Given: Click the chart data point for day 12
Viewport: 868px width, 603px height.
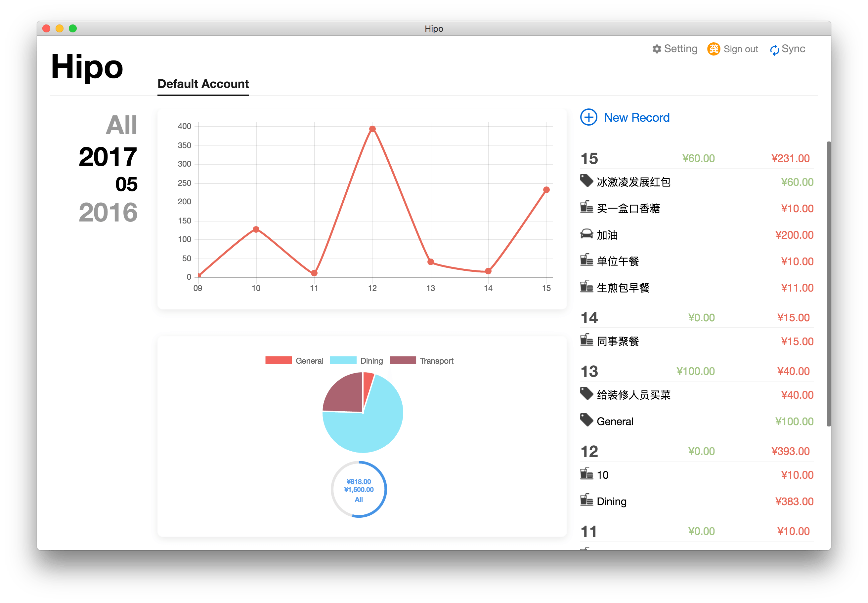Looking at the screenshot, I should (372, 129).
